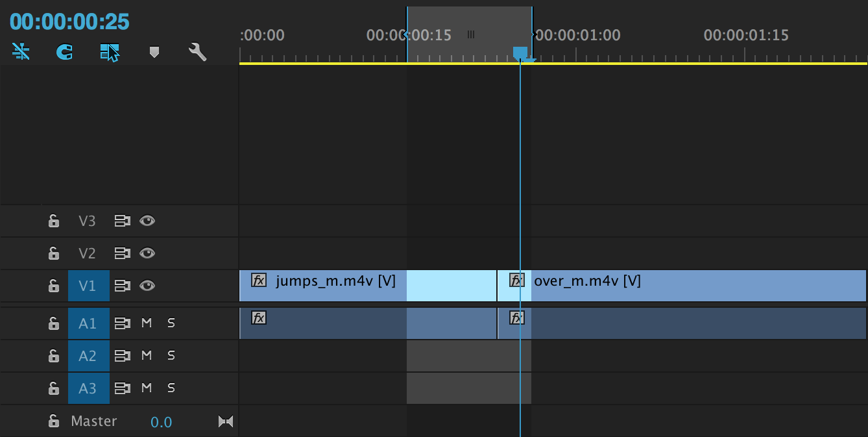The image size is (868, 437).
Task: Click the A2 track target button
Action: [88, 356]
